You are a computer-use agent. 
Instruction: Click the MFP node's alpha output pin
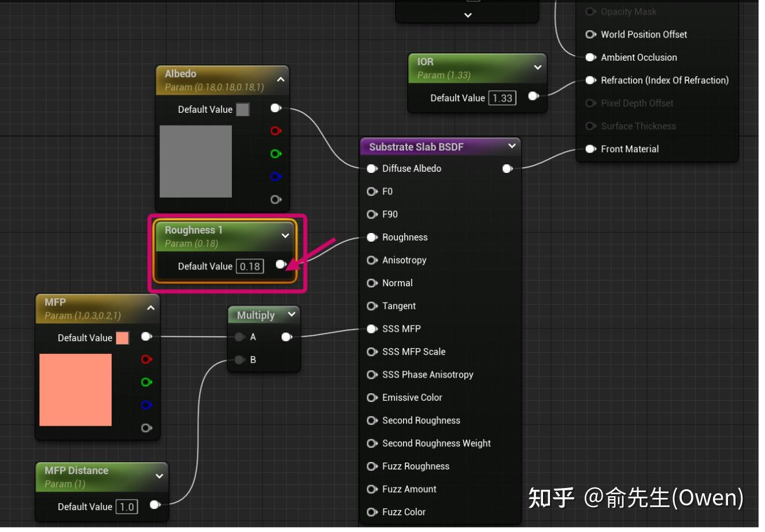pos(146,428)
